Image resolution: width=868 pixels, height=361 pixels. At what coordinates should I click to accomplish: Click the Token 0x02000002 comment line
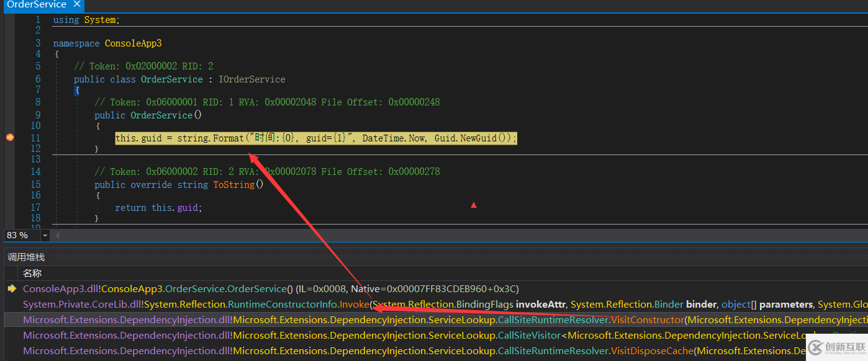click(143, 66)
